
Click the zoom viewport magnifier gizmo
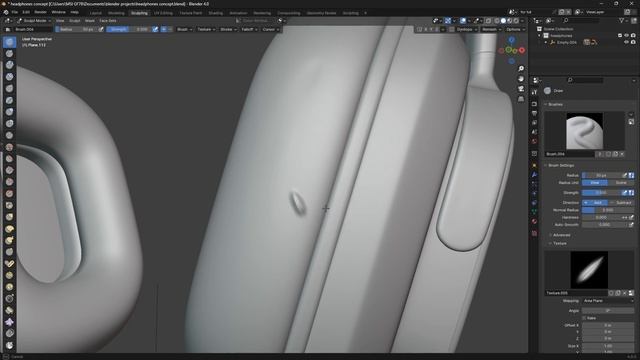(521, 69)
